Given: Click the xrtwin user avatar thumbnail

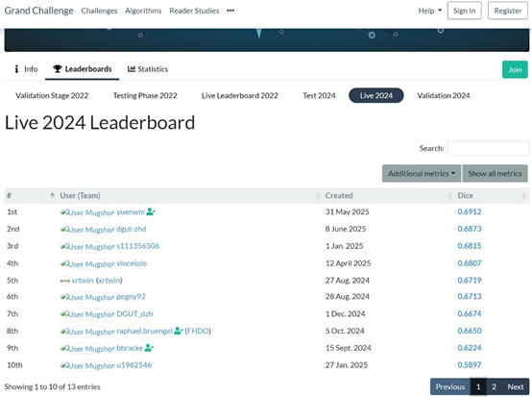Looking at the screenshot, I should pos(64,281).
